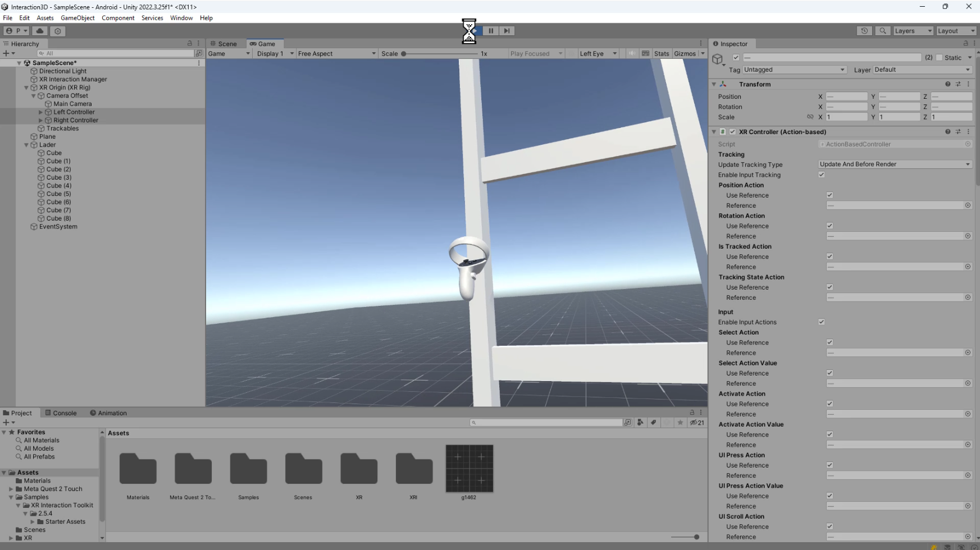Save the Project search with the star icon
The height and width of the screenshot is (550, 980).
680,423
